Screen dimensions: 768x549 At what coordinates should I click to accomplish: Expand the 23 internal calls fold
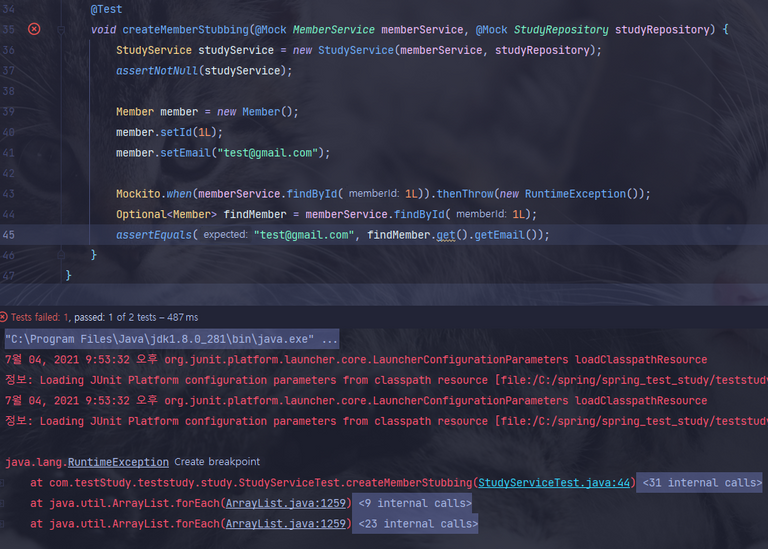point(414,524)
